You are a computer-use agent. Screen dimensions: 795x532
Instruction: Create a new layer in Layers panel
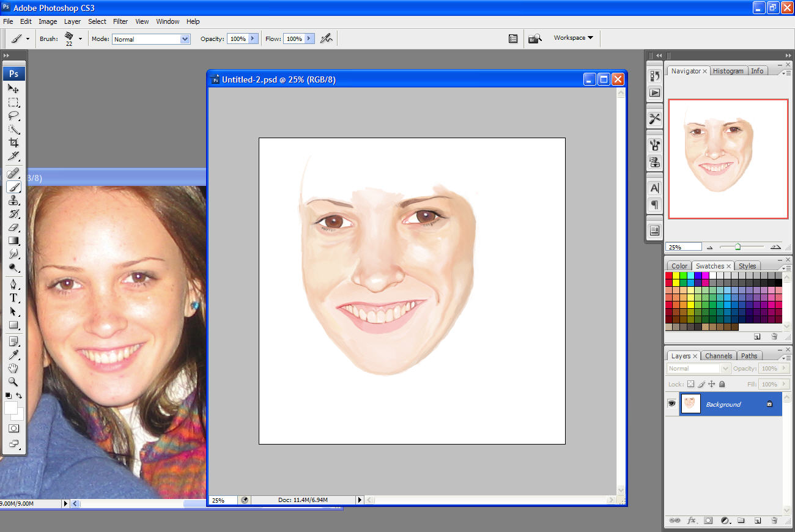click(757, 520)
